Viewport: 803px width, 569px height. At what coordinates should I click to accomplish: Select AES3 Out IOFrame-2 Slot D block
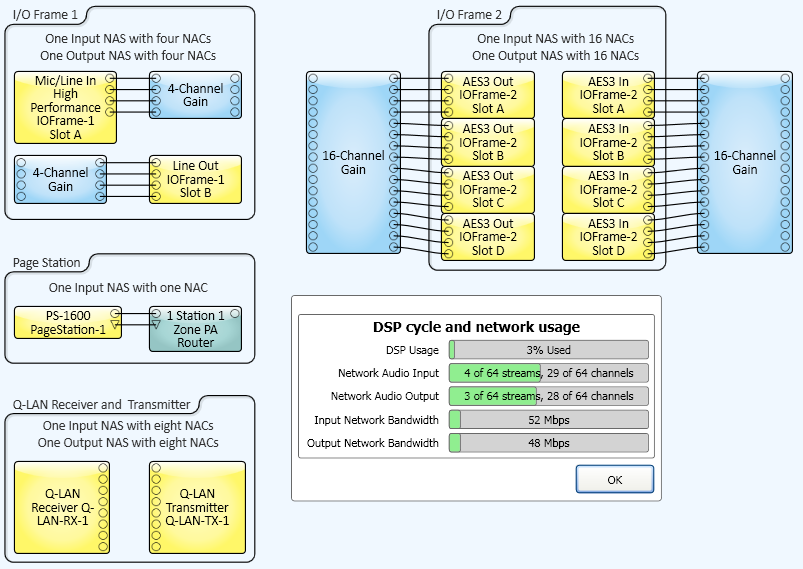pos(488,237)
